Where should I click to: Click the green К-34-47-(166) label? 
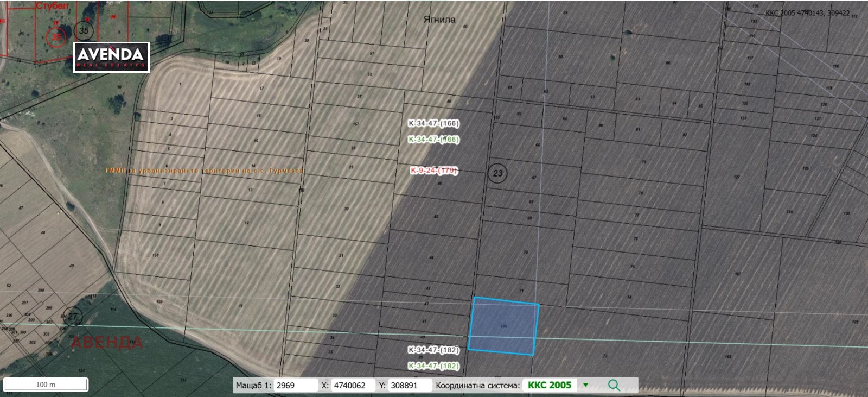pos(434,140)
